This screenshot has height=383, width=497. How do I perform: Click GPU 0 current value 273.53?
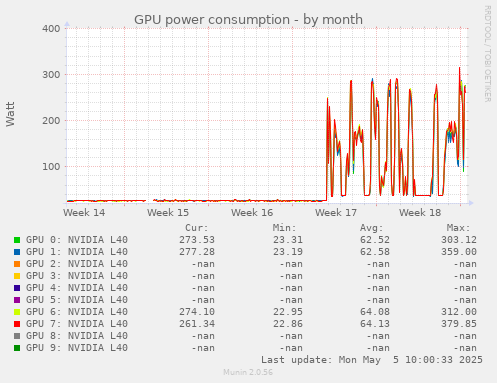tap(197, 240)
